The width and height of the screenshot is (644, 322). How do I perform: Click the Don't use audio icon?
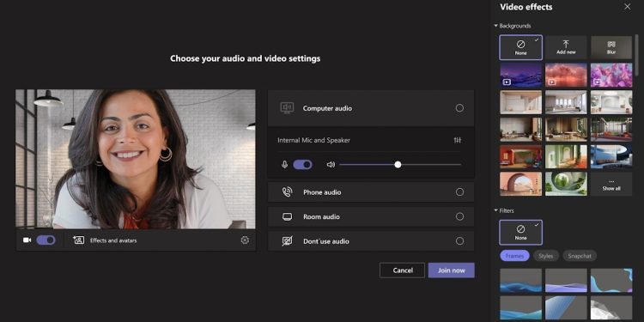tap(287, 241)
